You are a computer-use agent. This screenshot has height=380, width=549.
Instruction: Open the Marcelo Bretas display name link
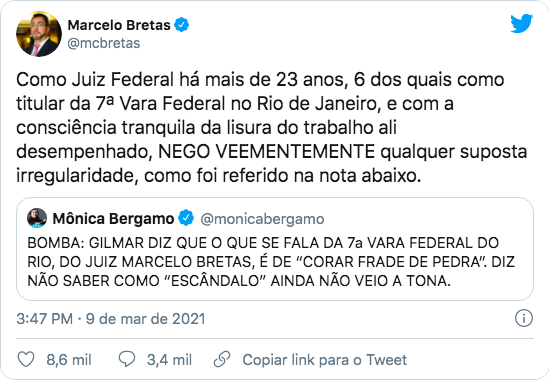[119, 25]
